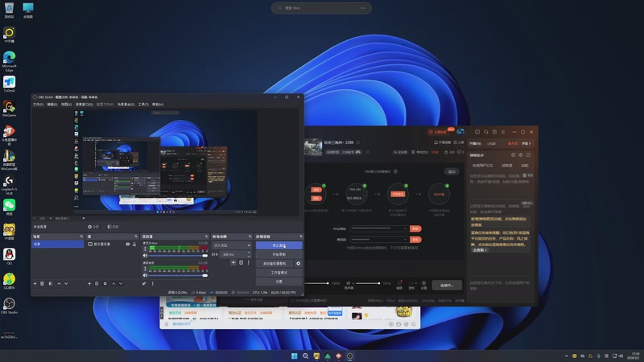
Task: Move source down in sources dock
Action: tap(121, 284)
